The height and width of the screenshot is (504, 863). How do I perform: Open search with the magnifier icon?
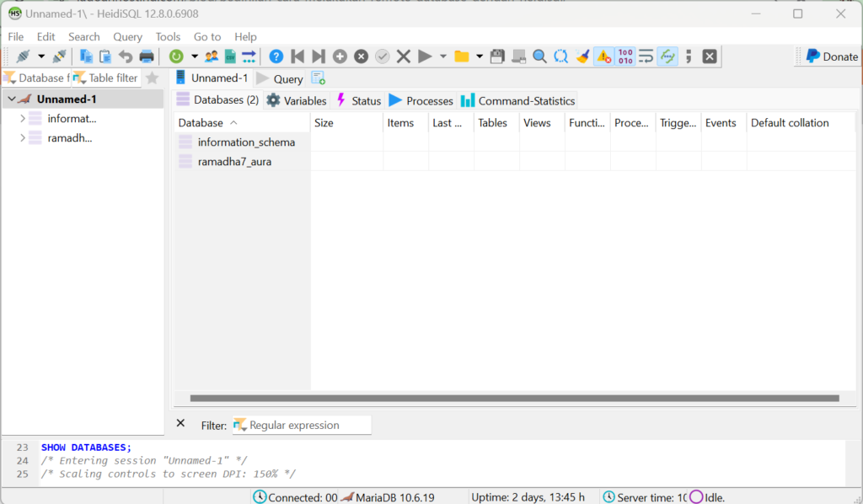pyautogui.click(x=539, y=56)
